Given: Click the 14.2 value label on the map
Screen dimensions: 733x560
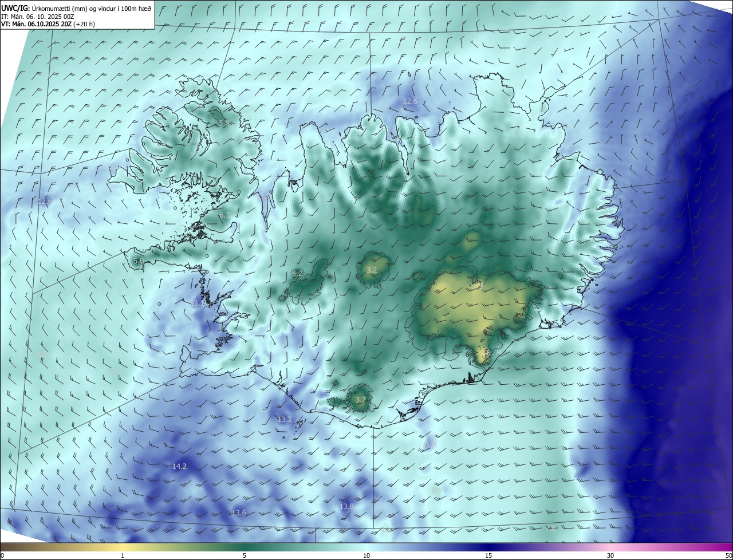Looking at the screenshot, I should pyautogui.click(x=179, y=466).
